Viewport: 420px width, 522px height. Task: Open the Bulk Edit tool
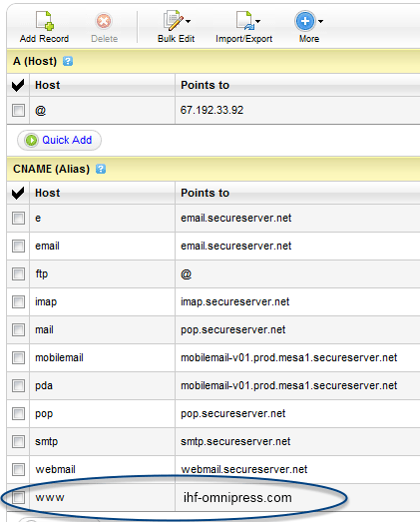[173, 21]
